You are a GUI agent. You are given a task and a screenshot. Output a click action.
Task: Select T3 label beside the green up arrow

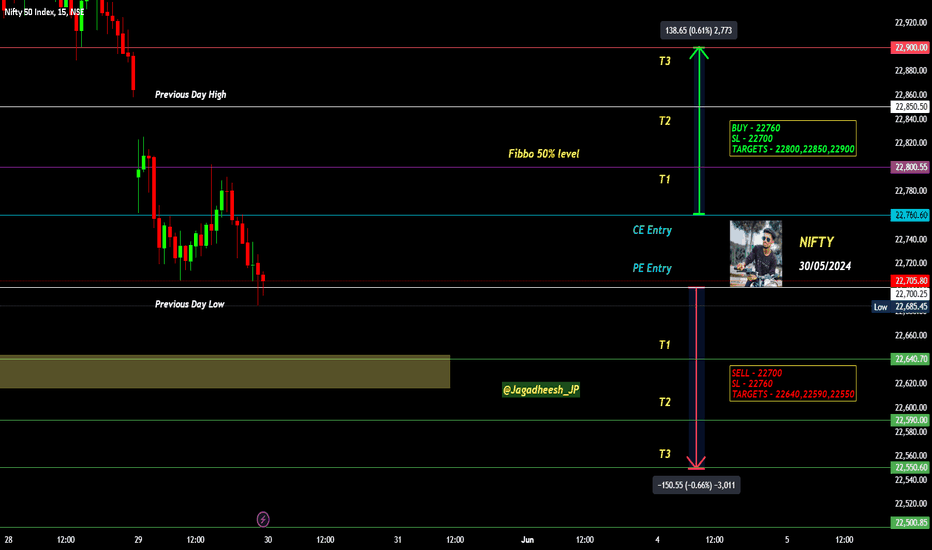(x=665, y=61)
